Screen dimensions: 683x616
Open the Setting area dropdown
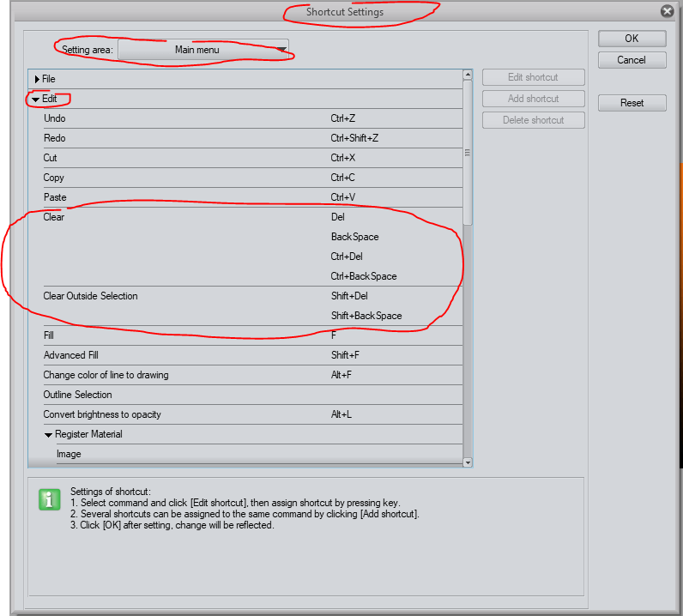[x=202, y=50]
